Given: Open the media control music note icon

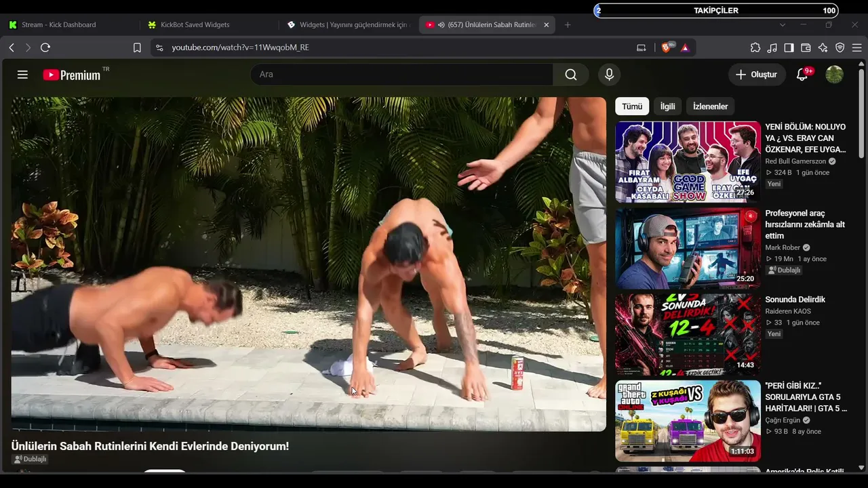Looking at the screenshot, I should coord(772,47).
